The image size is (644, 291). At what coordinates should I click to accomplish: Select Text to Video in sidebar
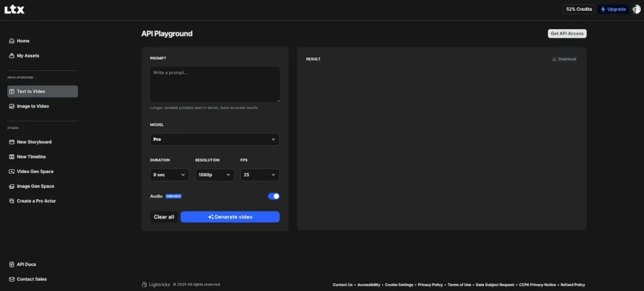tap(42, 91)
